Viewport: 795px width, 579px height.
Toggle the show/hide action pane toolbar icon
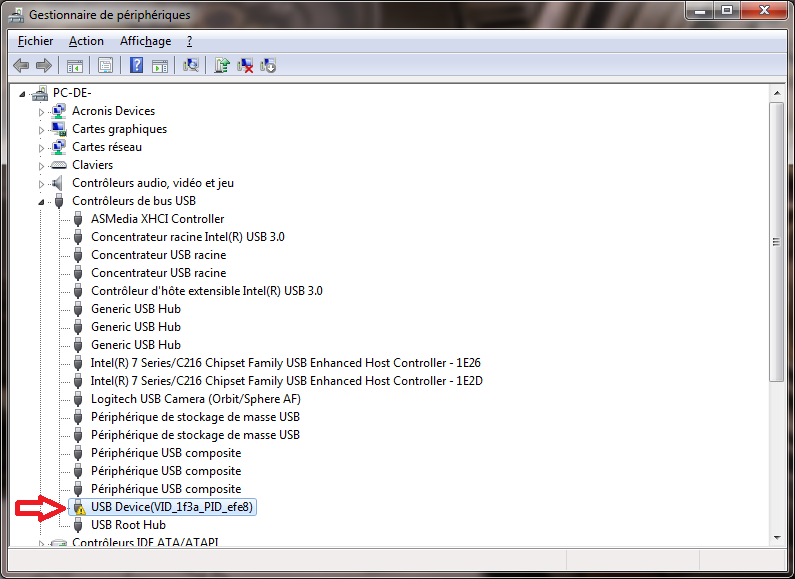click(160, 65)
